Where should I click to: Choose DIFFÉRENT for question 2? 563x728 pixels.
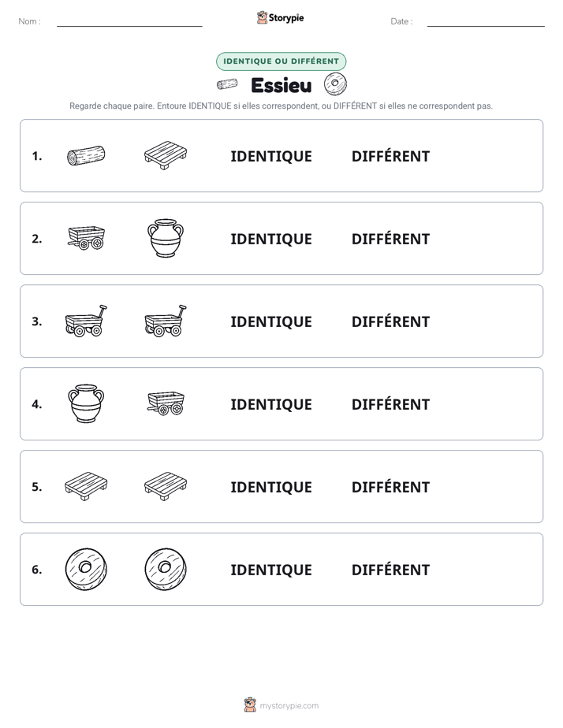coord(390,239)
